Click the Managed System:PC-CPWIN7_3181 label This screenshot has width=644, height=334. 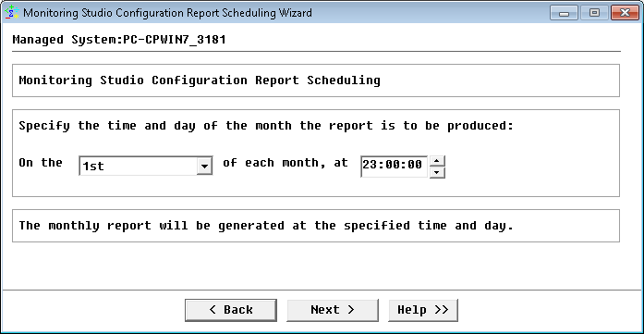tap(119, 40)
